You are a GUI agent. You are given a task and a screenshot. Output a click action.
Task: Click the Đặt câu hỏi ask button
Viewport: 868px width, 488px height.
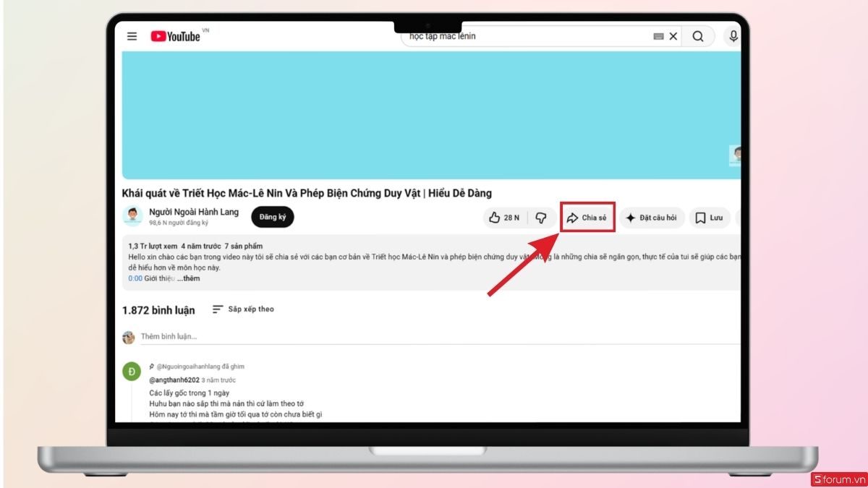click(651, 218)
